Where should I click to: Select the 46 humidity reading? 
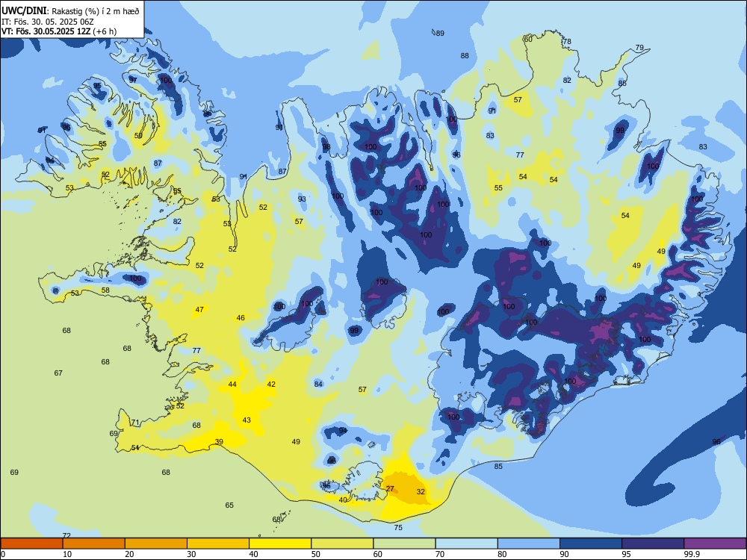pyautogui.click(x=241, y=317)
